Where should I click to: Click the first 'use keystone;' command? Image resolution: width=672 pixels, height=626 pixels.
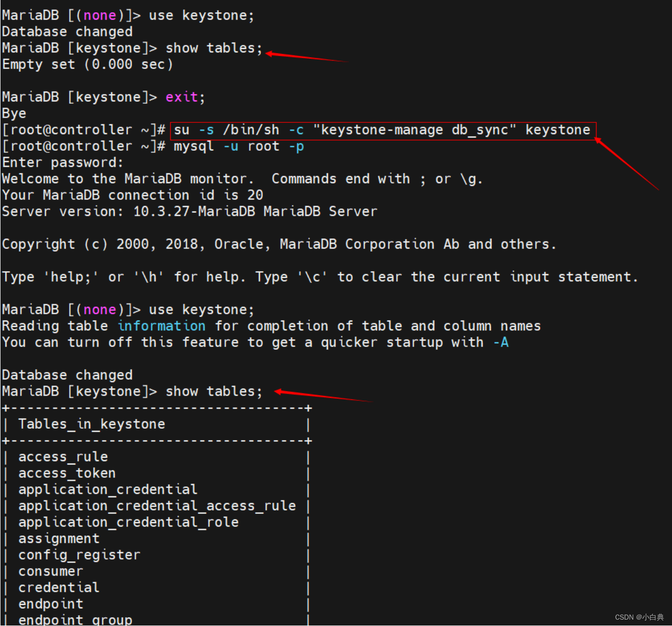[202, 16]
